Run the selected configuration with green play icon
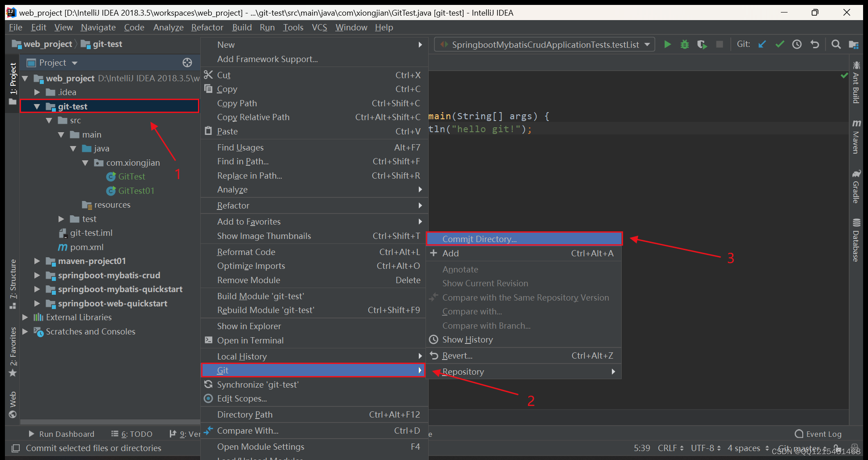This screenshot has width=868, height=460. pyautogui.click(x=667, y=44)
